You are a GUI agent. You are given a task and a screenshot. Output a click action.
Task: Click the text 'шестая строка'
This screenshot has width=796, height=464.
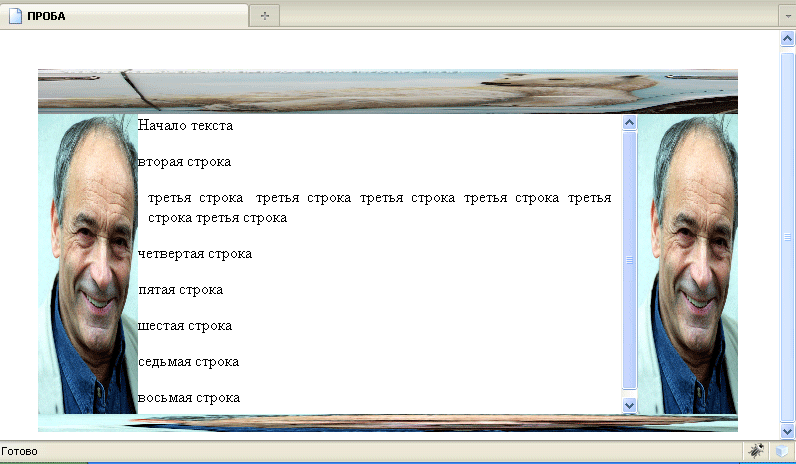pyautogui.click(x=185, y=326)
